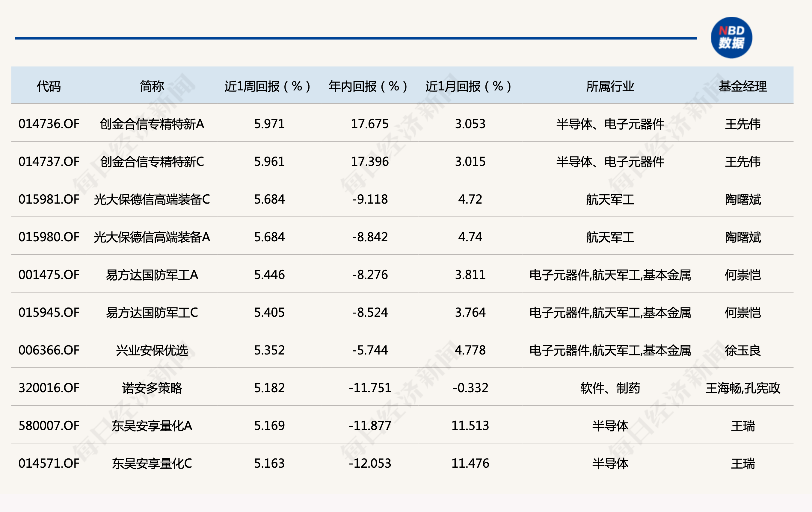Click the 近1周回报（%） column header

pyautogui.click(x=267, y=86)
